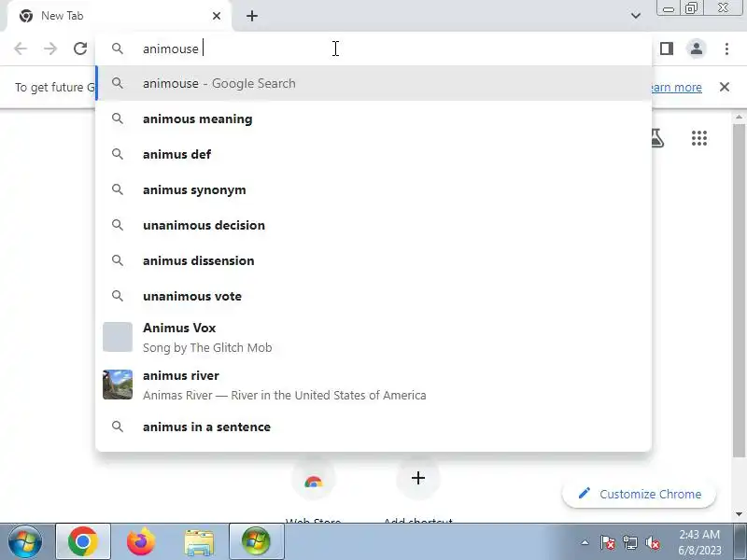Image resolution: width=747 pixels, height=560 pixels.
Task: Open Chrome's three-dot menu
Action: 726,49
